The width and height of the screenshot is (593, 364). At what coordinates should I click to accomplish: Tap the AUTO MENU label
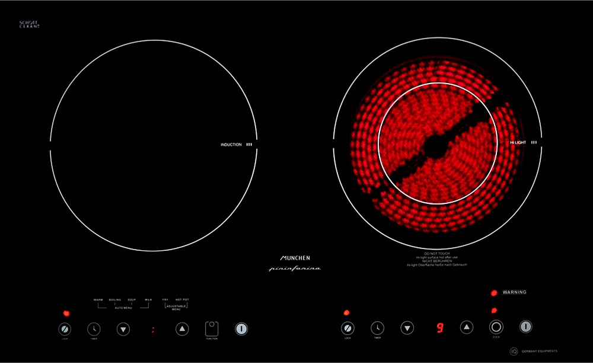coord(124,308)
